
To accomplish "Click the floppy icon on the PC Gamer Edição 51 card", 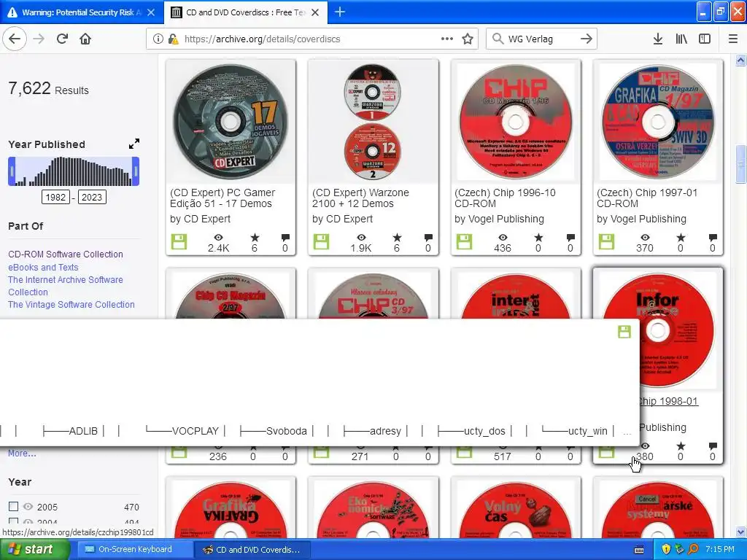I will point(179,242).
